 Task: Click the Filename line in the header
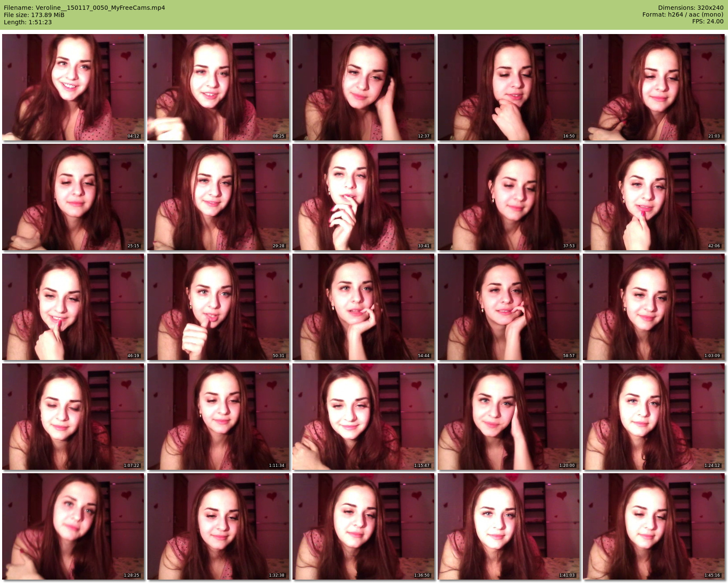(x=84, y=8)
